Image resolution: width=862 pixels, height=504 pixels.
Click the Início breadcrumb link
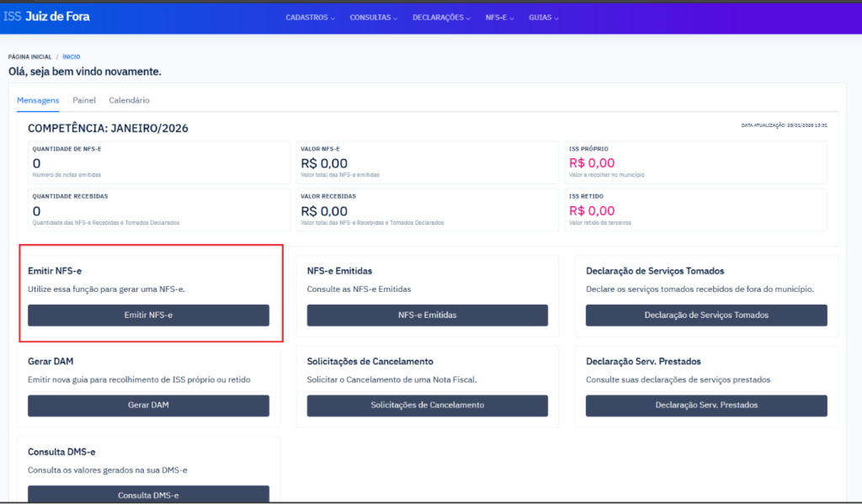72,57
